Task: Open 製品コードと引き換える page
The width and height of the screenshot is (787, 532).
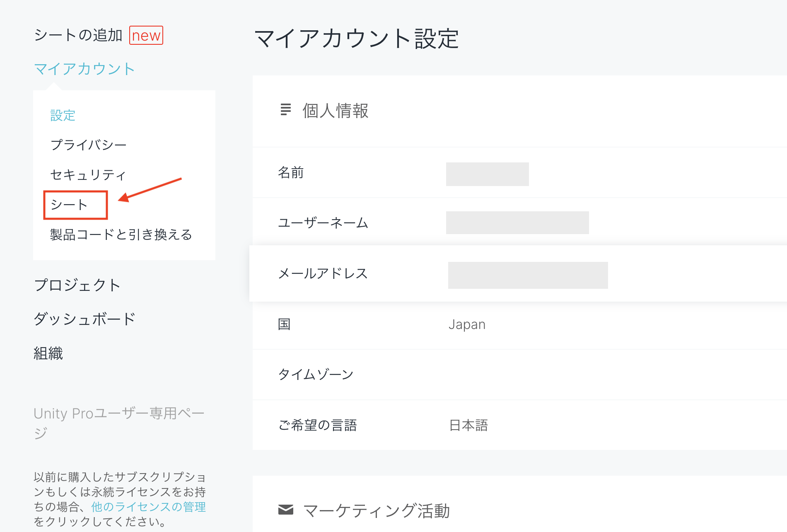Action: click(x=121, y=235)
